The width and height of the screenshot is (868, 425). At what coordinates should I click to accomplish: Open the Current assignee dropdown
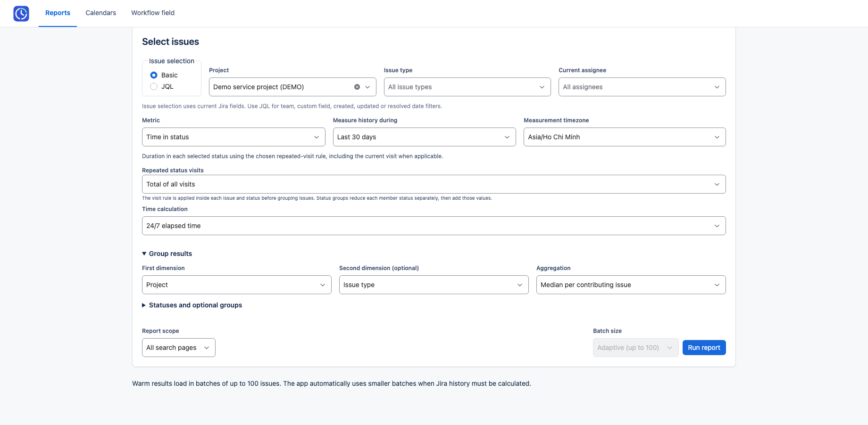click(x=642, y=87)
